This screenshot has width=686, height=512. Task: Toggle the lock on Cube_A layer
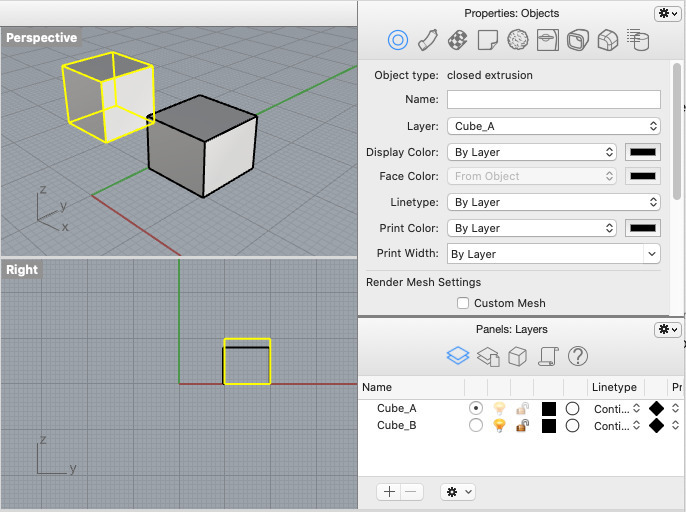pos(522,408)
